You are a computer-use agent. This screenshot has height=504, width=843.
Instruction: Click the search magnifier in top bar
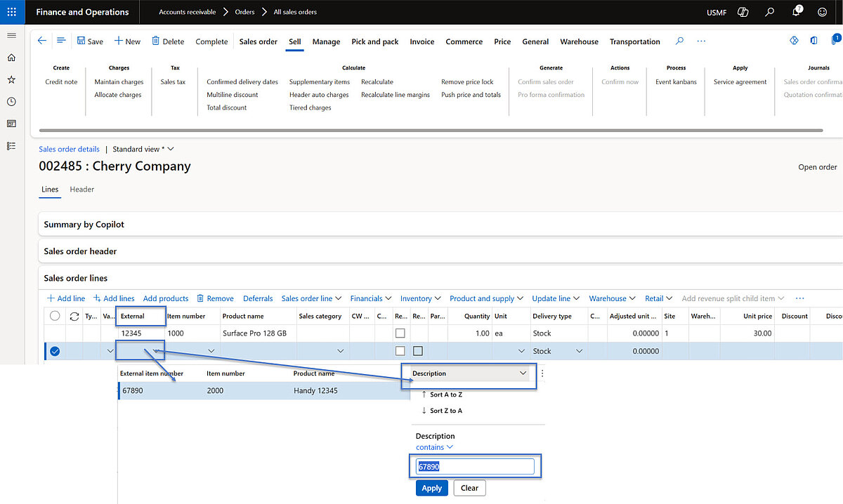pos(770,12)
